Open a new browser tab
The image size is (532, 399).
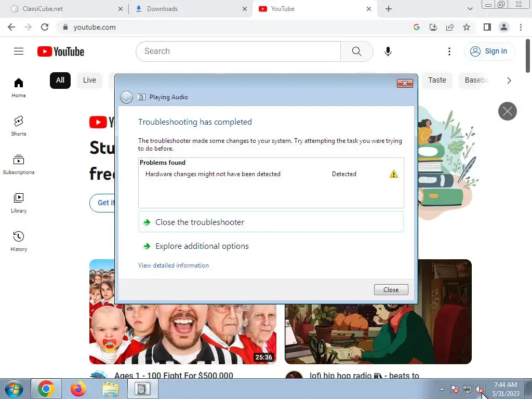click(389, 9)
